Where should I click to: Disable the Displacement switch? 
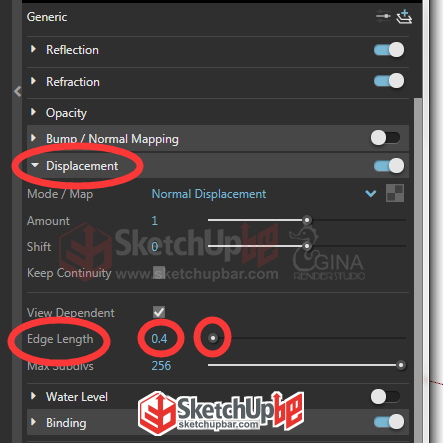[x=389, y=166]
